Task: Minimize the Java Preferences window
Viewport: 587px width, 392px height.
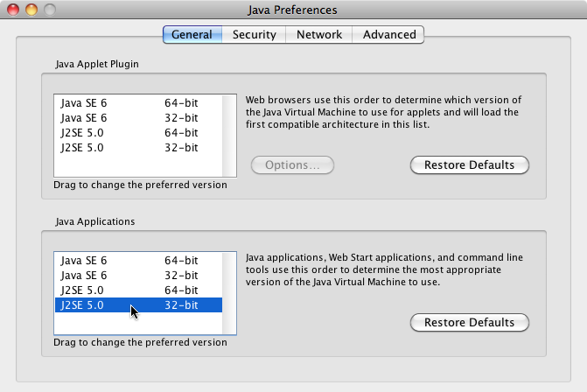Action: point(31,10)
